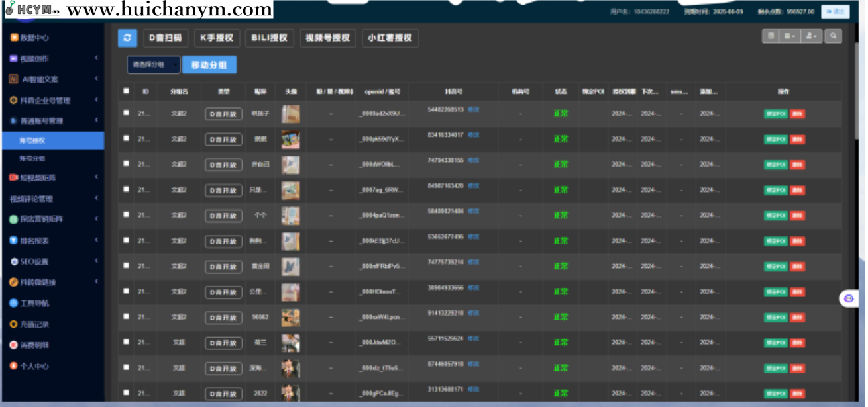Check the first row's checkbox
The width and height of the screenshot is (868, 407).
pyautogui.click(x=127, y=113)
